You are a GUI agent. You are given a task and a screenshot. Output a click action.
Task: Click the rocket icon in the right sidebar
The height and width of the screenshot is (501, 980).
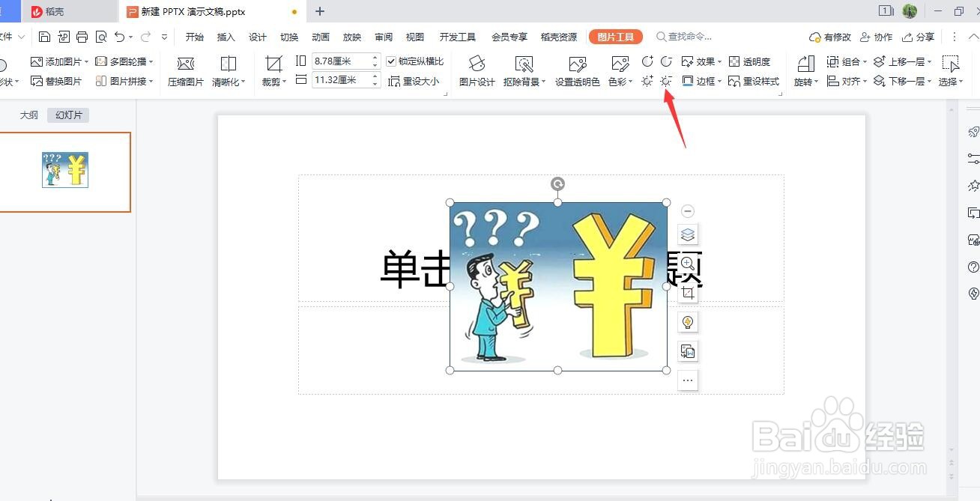pos(973,132)
